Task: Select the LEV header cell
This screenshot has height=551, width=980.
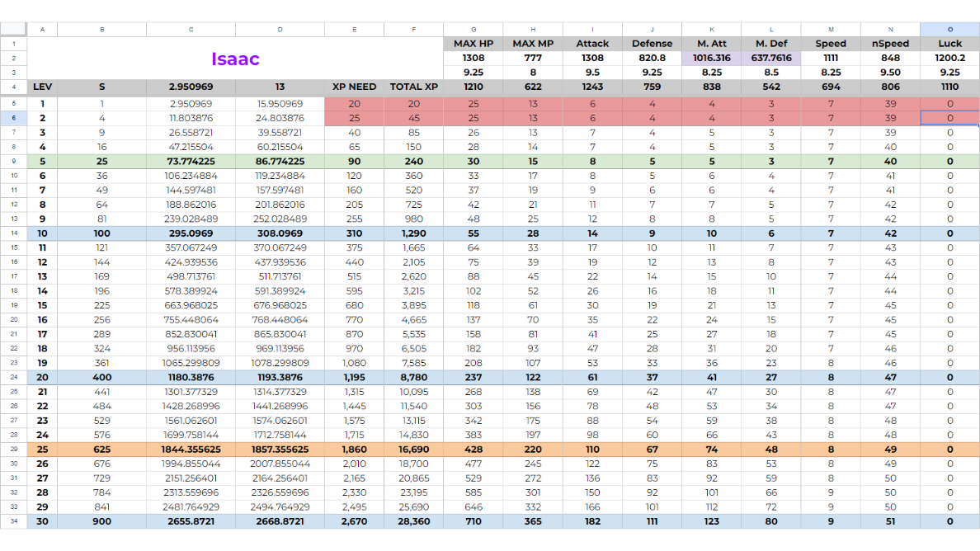Action: [x=42, y=87]
